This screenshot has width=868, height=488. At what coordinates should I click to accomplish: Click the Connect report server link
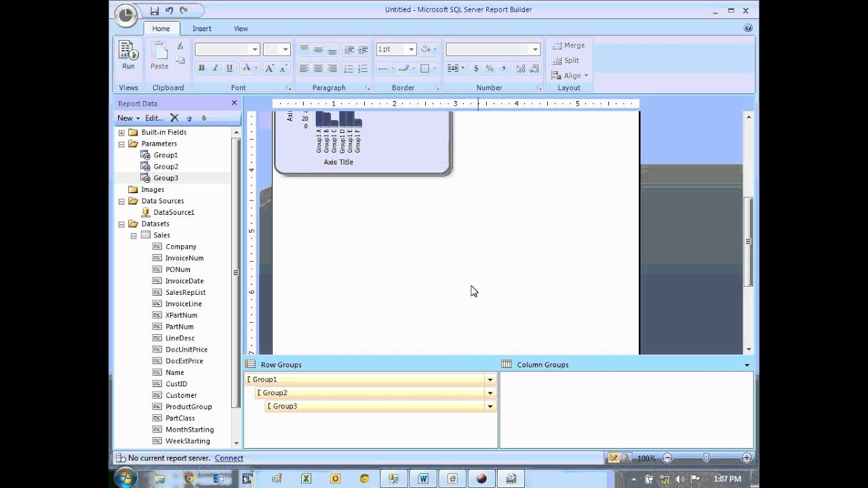point(229,458)
